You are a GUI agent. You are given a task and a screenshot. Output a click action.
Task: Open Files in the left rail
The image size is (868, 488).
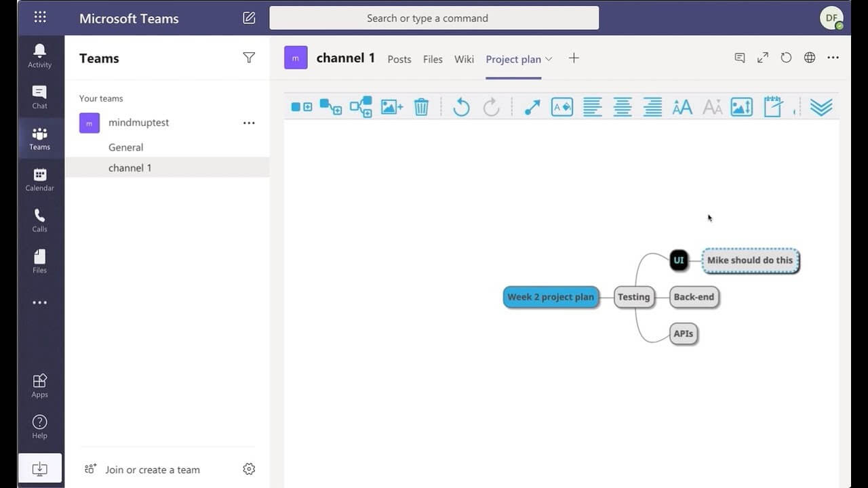[40, 261]
